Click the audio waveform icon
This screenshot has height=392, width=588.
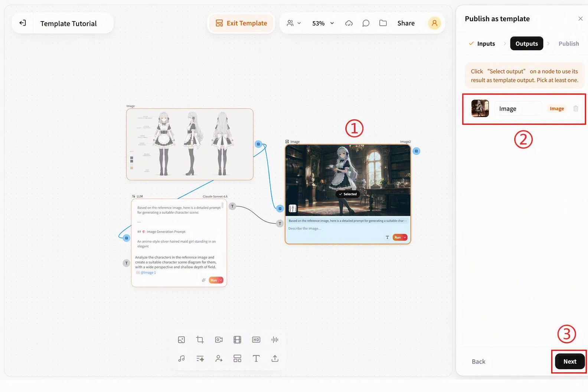click(x=275, y=340)
